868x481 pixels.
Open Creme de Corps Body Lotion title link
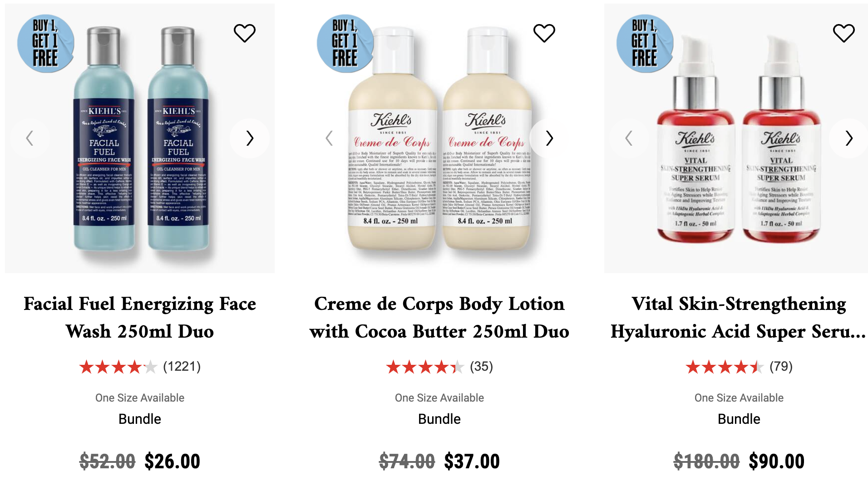(x=439, y=318)
